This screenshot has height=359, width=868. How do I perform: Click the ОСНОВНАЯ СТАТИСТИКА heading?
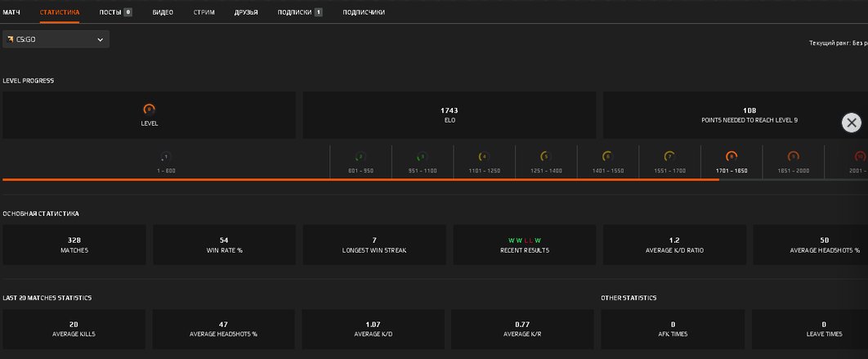40,214
